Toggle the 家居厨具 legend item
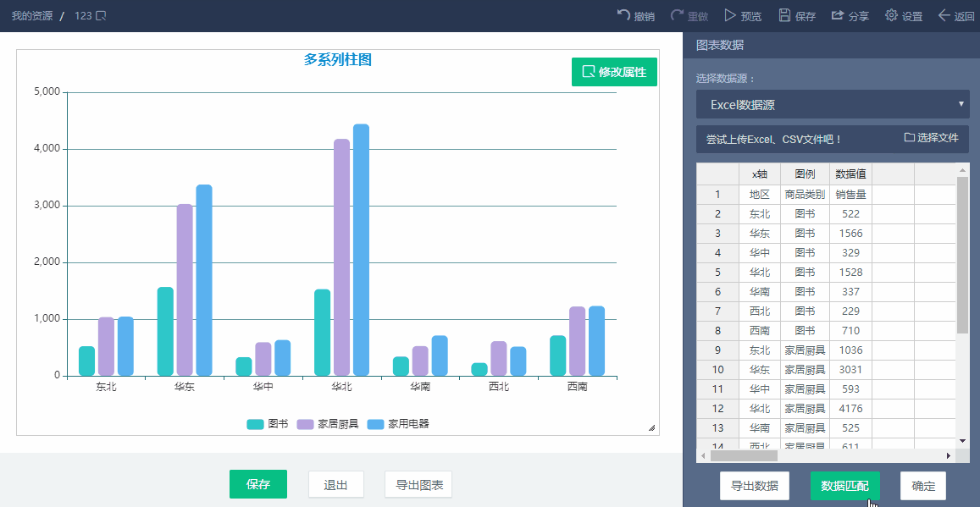Screen dimensions: 980x507 pyautogui.click(x=328, y=424)
